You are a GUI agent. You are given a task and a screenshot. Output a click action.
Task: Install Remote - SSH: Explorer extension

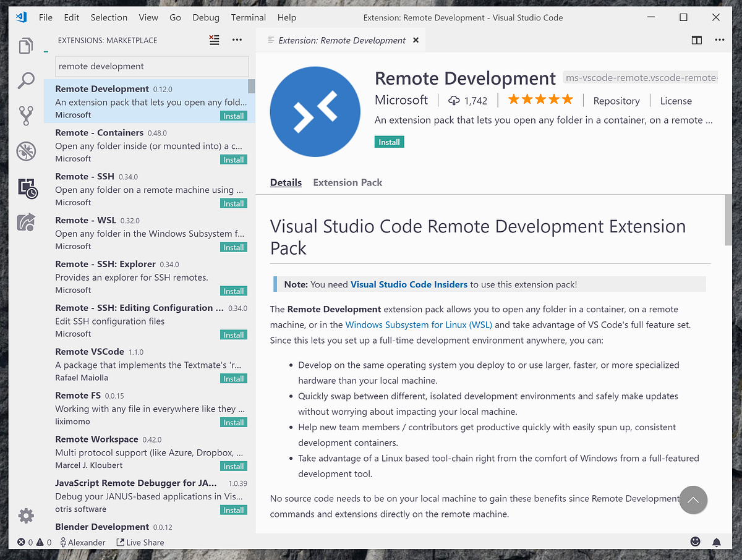click(234, 291)
